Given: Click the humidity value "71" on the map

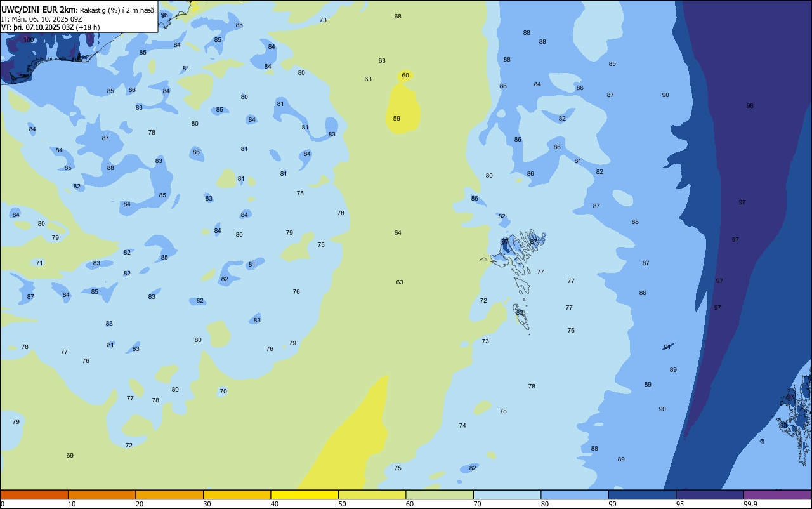Looking at the screenshot, I should pos(39,263).
